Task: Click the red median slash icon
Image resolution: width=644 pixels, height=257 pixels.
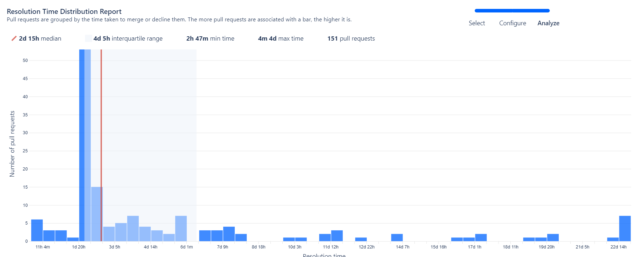Action: (x=14, y=38)
